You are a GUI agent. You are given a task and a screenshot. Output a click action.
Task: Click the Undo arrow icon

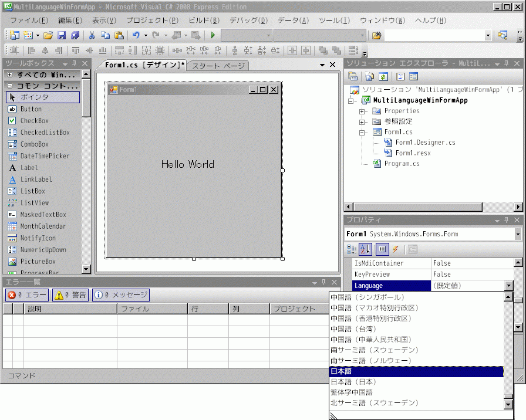[x=136, y=35]
